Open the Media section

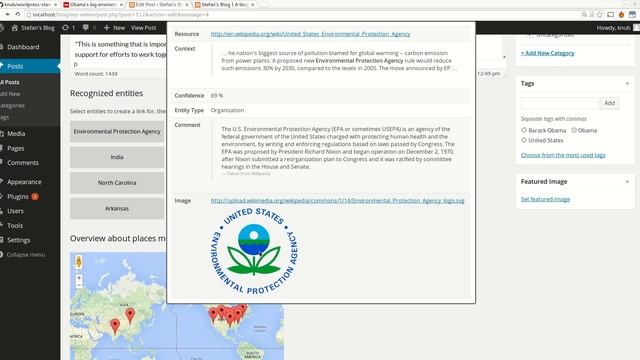[x=16, y=133]
